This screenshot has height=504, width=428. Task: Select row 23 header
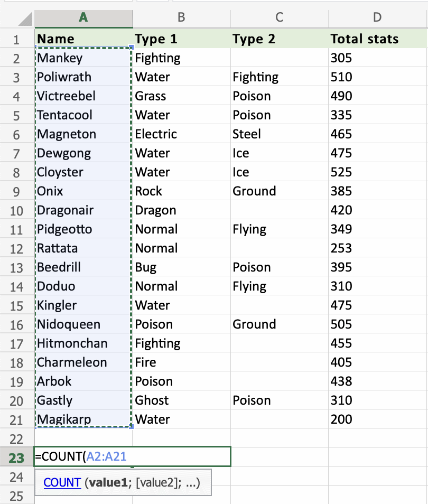click(x=16, y=458)
